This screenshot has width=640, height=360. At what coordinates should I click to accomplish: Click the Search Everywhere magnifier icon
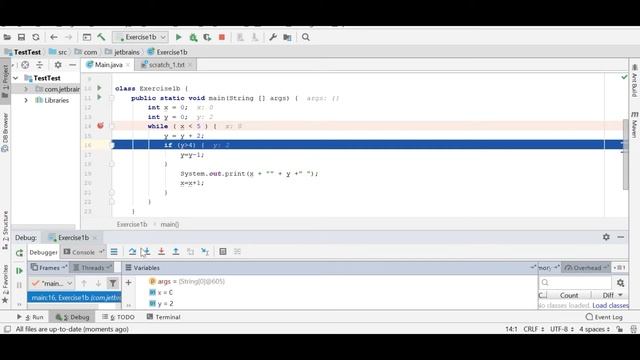click(x=305, y=37)
